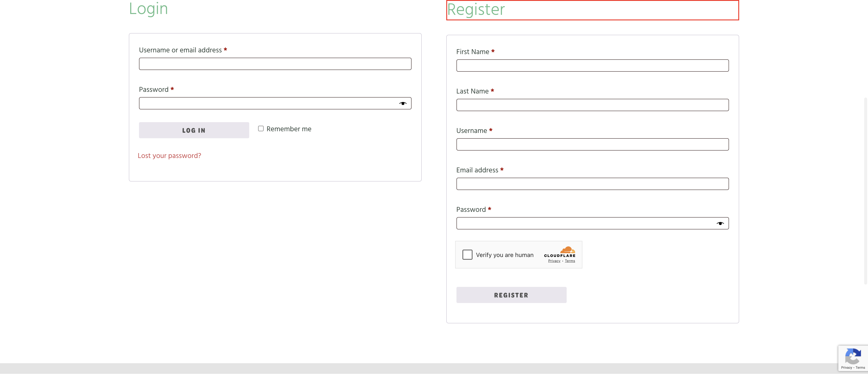
Task: Reveal register password with eye icon
Action: click(x=720, y=223)
